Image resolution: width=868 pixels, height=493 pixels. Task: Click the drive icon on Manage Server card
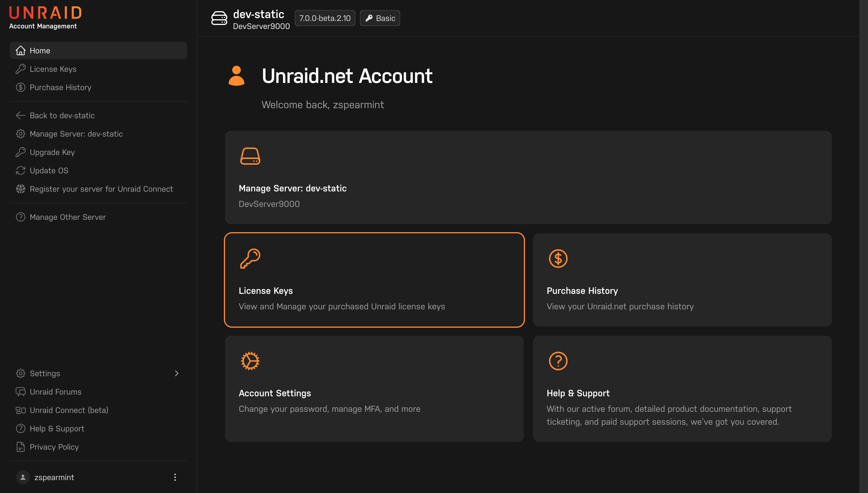tap(250, 156)
